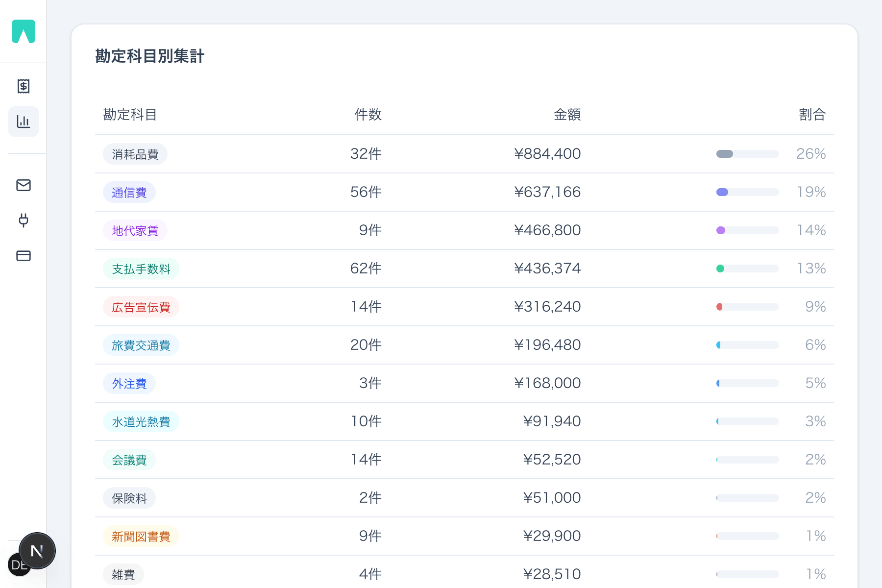Viewport: 882px width, 588px height.
Task: Click the bar chart reports icon
Action: tap(23, 122)
